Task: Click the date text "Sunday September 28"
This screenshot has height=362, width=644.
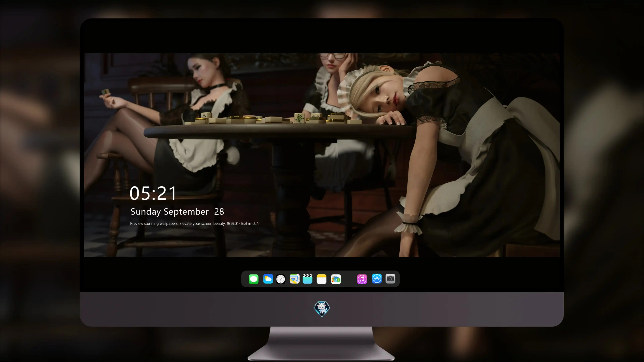Action: point(177,212)
